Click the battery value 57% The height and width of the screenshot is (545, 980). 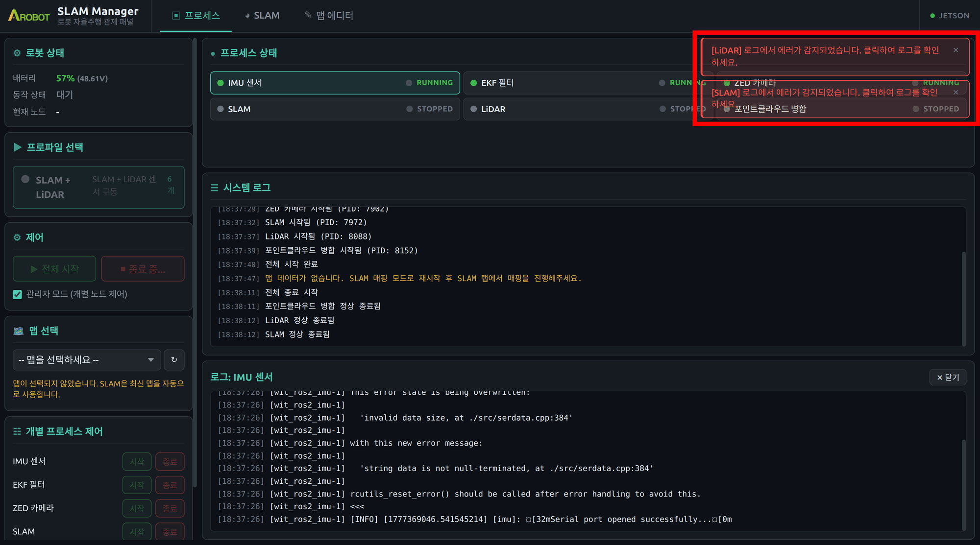click(65, 78)
